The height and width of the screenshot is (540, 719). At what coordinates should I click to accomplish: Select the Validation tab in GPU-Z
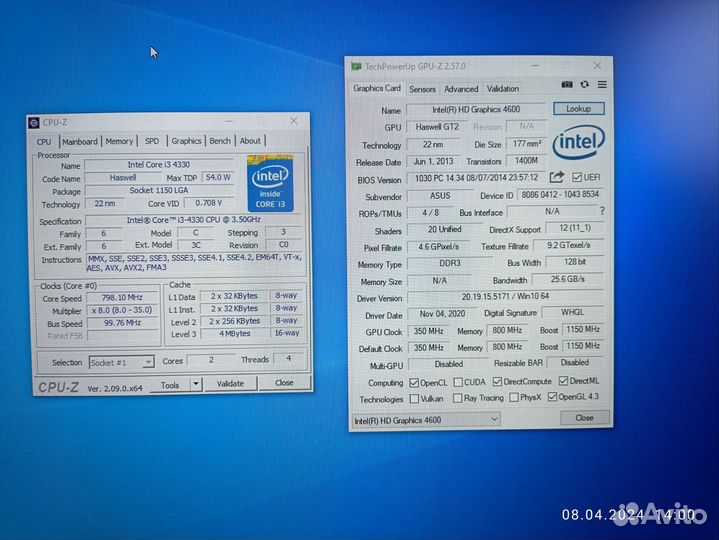tap(503, 88)
